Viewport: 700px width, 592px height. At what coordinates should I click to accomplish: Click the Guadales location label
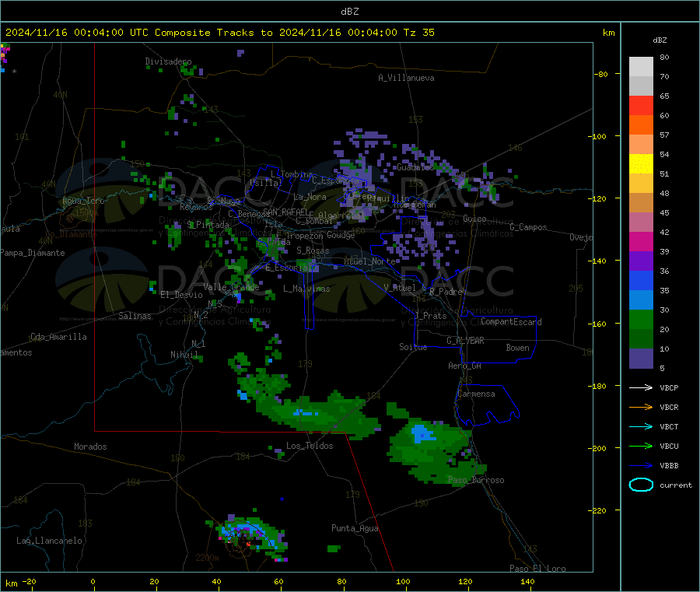(415, 167)
